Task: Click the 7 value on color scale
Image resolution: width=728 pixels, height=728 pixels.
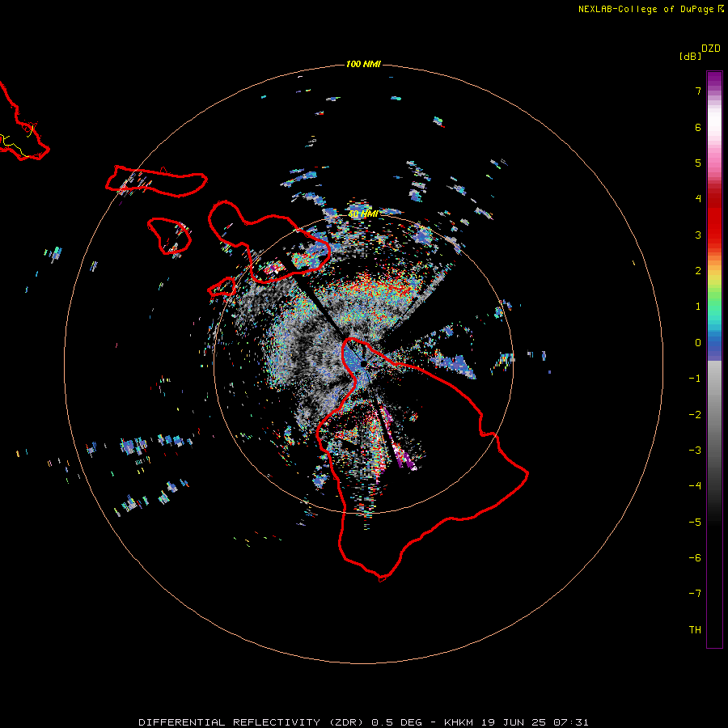Action: click(698, 91)
